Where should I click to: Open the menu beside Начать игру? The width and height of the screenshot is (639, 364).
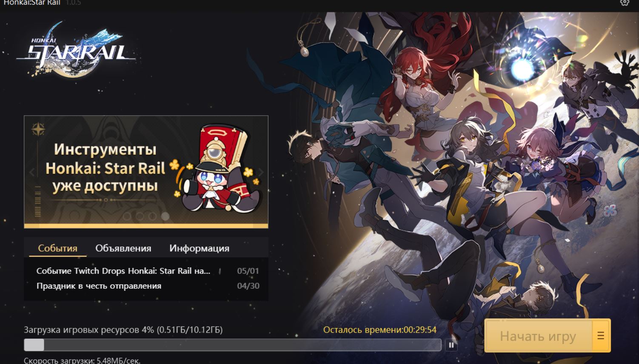pyautogui.click(x=601, y=336)
